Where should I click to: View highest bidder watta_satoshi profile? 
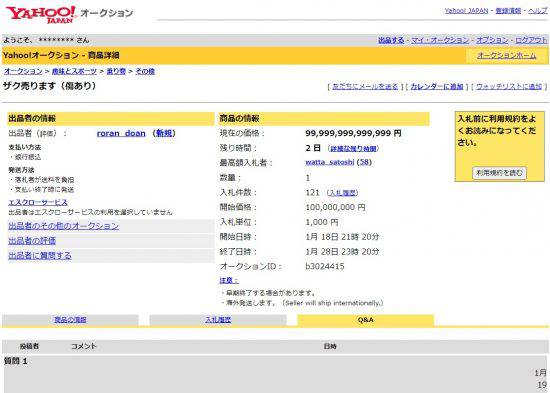coord(330,162)
